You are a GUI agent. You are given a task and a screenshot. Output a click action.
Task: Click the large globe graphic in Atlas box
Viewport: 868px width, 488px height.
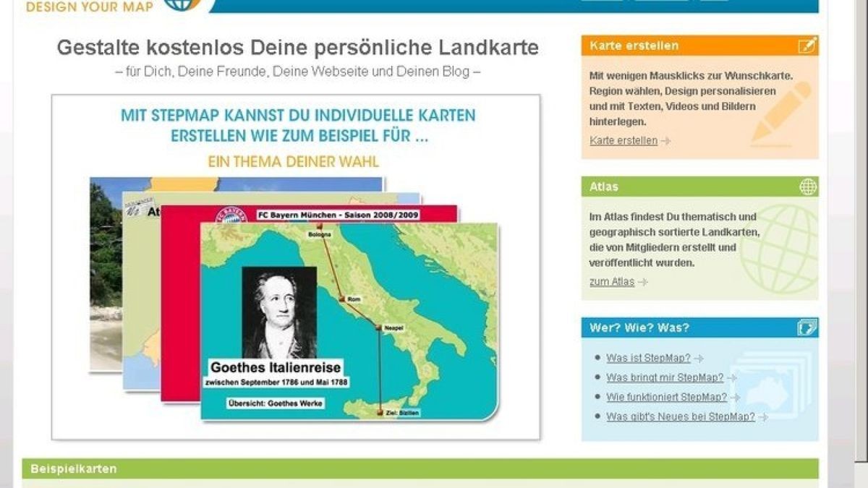pyautogui.click(x=780, y=249)
